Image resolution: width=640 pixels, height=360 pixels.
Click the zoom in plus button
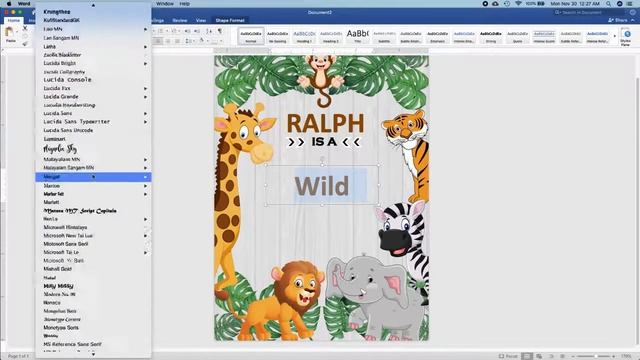coord(613,356)
